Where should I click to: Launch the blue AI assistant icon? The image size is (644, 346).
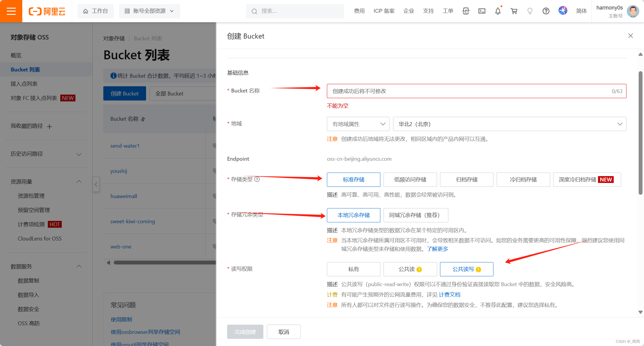(563, 10)
